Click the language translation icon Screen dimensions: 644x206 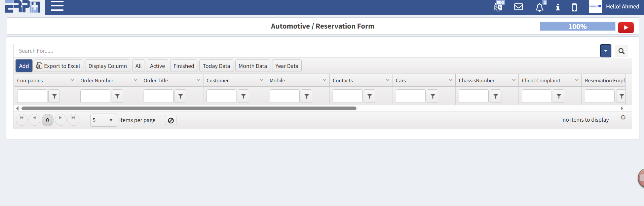(498, 7)
